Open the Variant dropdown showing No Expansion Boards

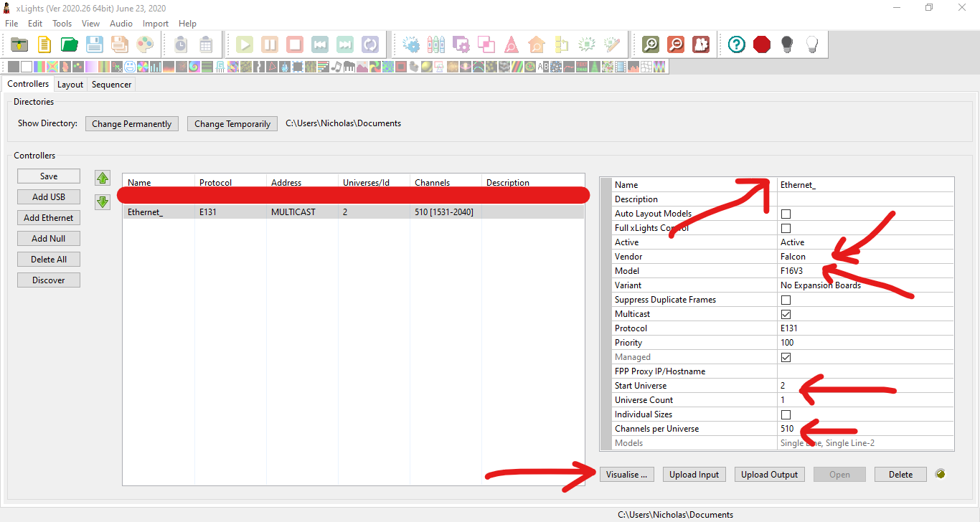865,285
